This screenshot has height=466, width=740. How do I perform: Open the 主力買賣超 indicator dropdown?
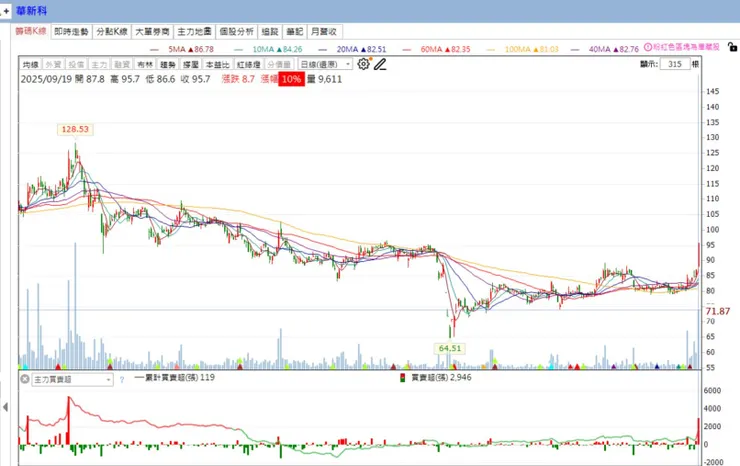(72, 380)
